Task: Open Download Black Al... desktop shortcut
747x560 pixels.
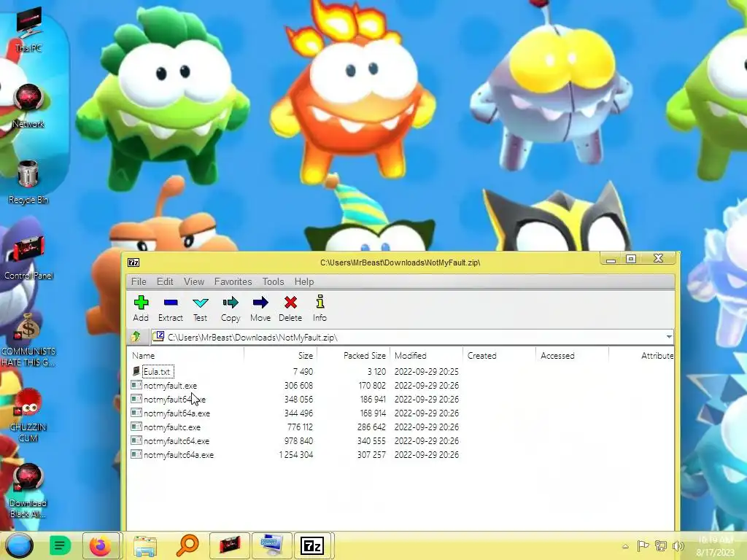Action: coord(28,491)
